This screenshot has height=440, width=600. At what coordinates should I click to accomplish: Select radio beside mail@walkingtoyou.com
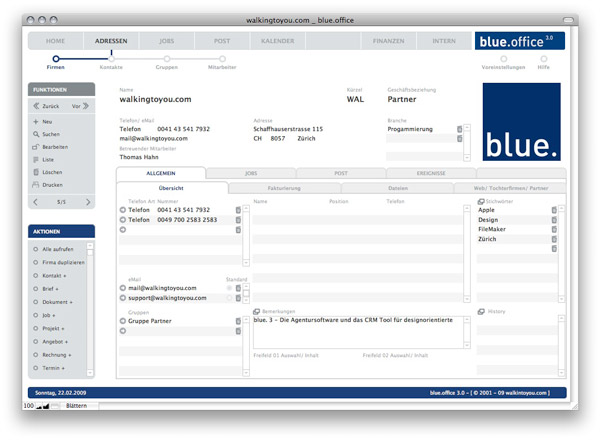coord(123,288)
